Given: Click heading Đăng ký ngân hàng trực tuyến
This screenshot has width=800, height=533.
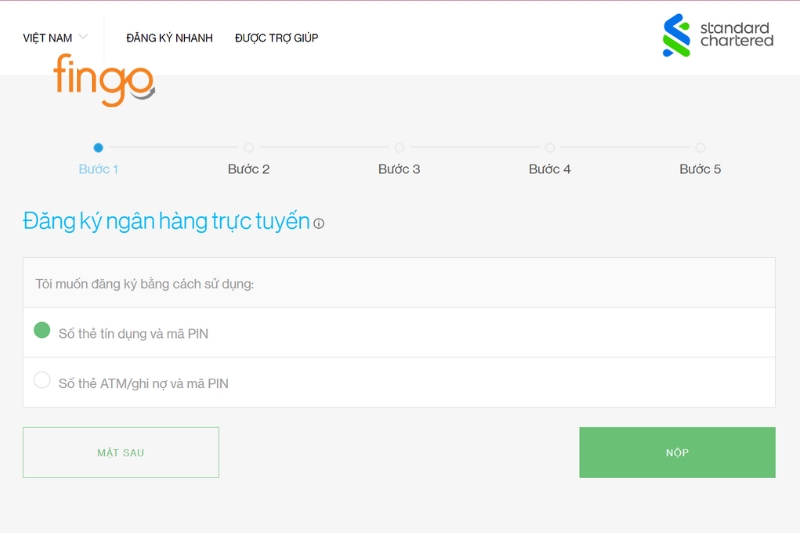Looking at the screenshot, I should 166,221.
